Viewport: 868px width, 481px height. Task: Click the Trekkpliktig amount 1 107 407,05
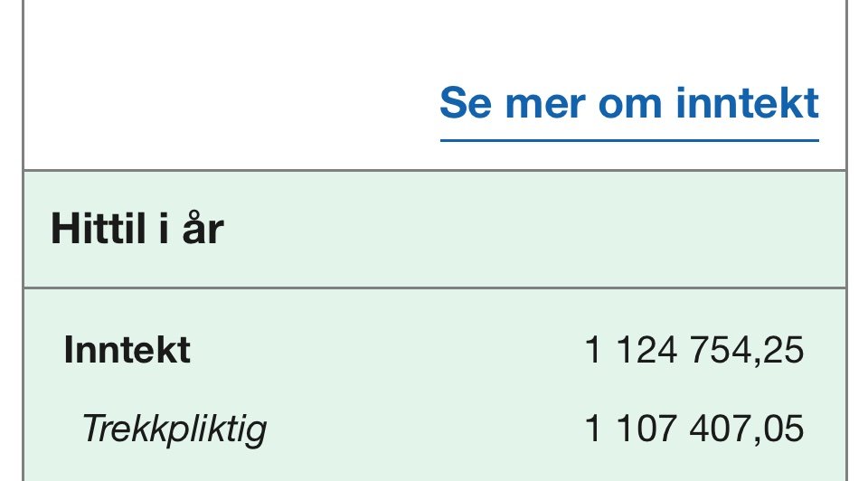(694, 428)
